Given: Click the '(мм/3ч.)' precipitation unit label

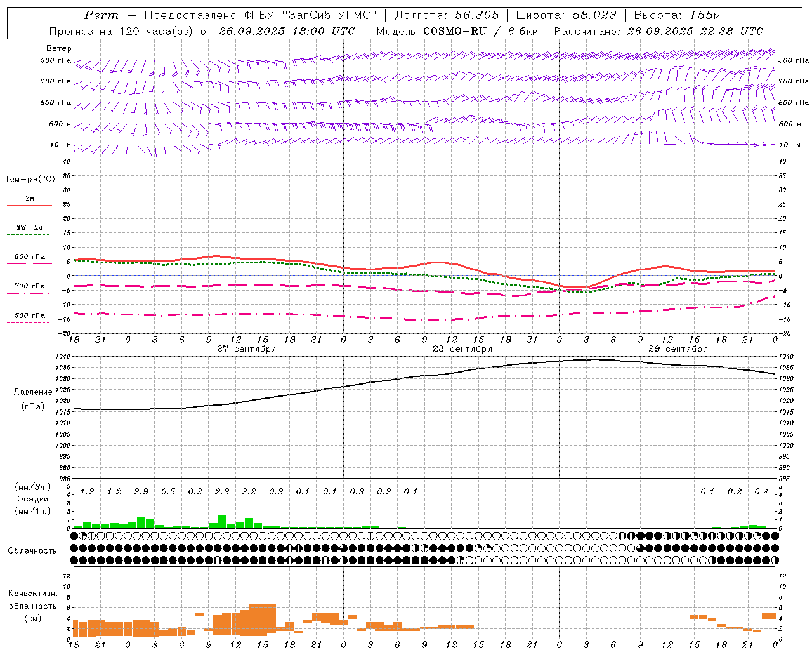Looking at the screenshot, I should click(33, 487).
